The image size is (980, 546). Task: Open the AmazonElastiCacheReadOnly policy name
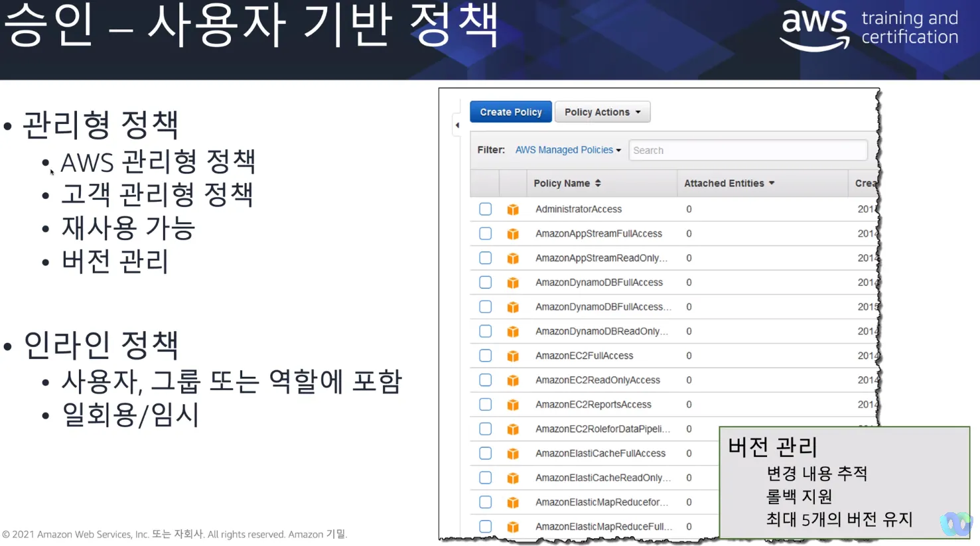point(603,478)
